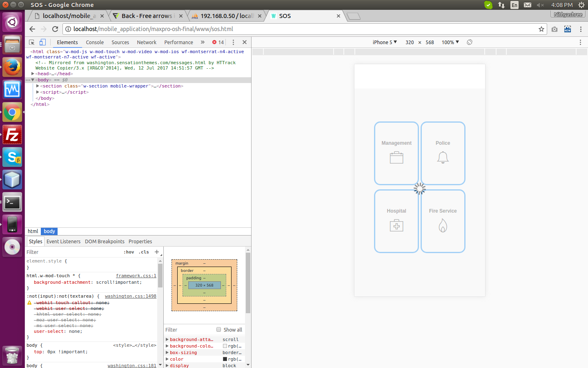Reload the current page
The image size is (588, 368).
point(55,29)
